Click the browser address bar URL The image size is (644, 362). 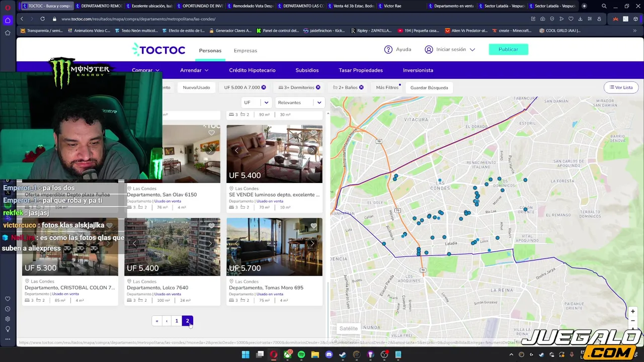(138, 19)
